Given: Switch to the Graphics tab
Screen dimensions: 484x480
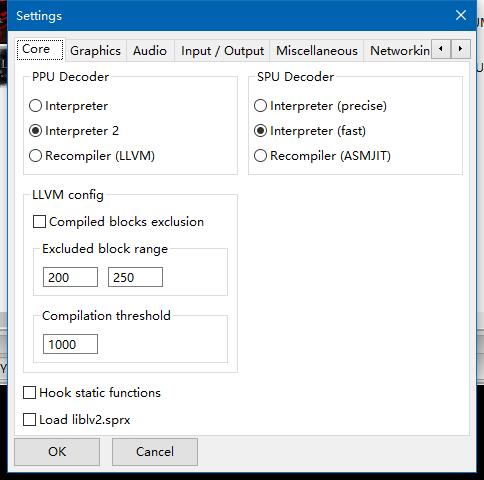Looking at the screenshot, I should click(95, 51).
